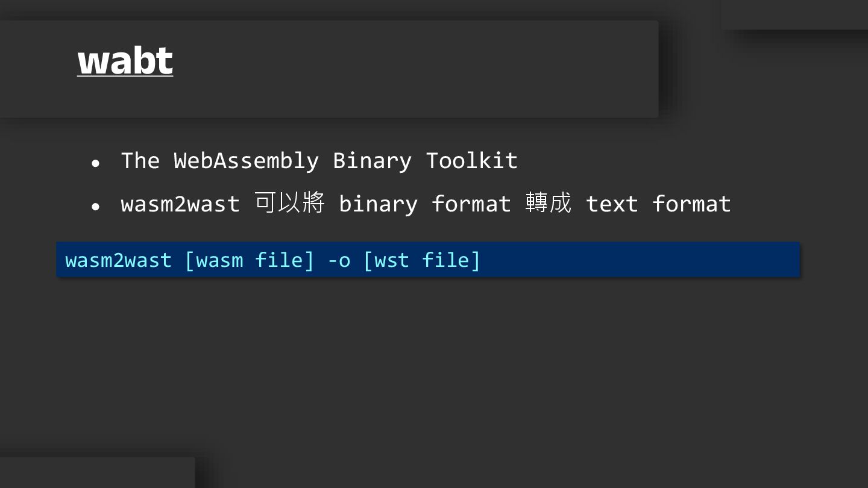Viewport: 868px width, 488px height.
Task: Click the dark rectangle in bottom-left corner
Action: 96,473
